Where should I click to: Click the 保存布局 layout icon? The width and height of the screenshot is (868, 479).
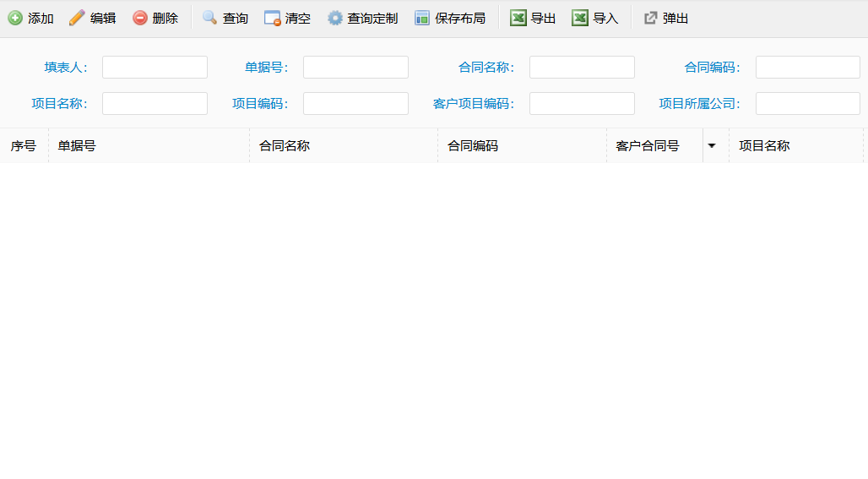[422, 19]
